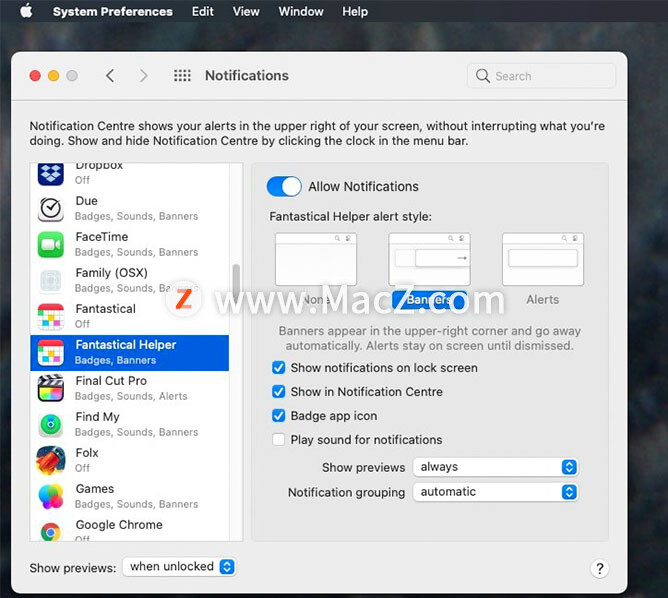
Task: Click the Fantastical calendar icon marked Off
Action: [51, 316]
